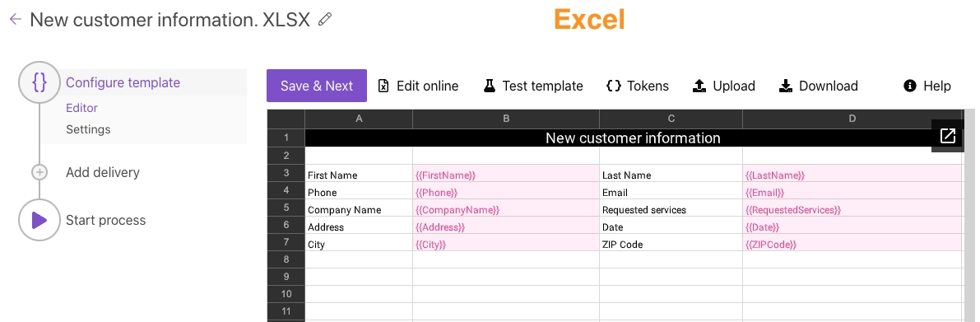
Task: Open the Tokens panel
Action: pos(638,86)
